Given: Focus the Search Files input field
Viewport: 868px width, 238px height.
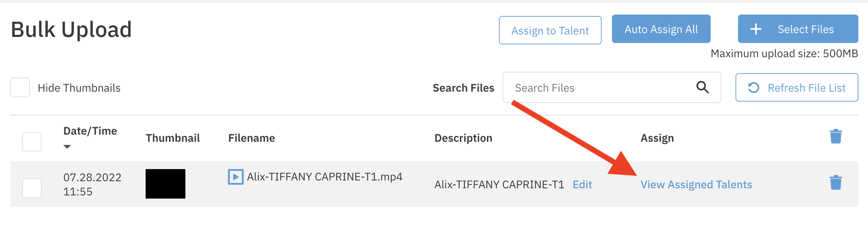Looking at the screenshot, I should click(x=600, y=88).
